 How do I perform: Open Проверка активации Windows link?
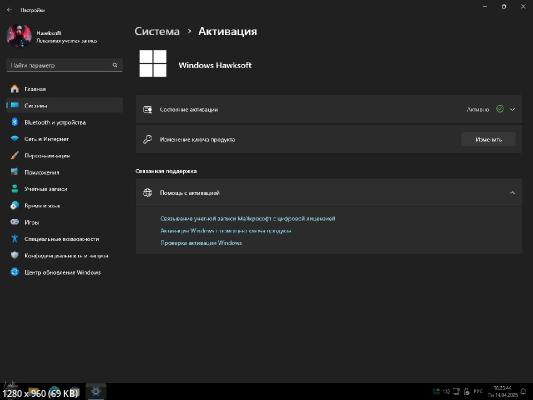[201, 243]
